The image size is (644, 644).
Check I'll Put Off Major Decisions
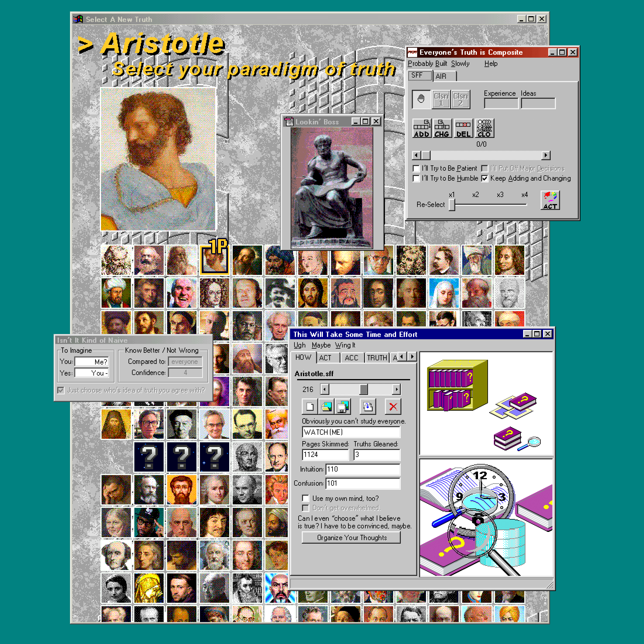tap(485, 168)
